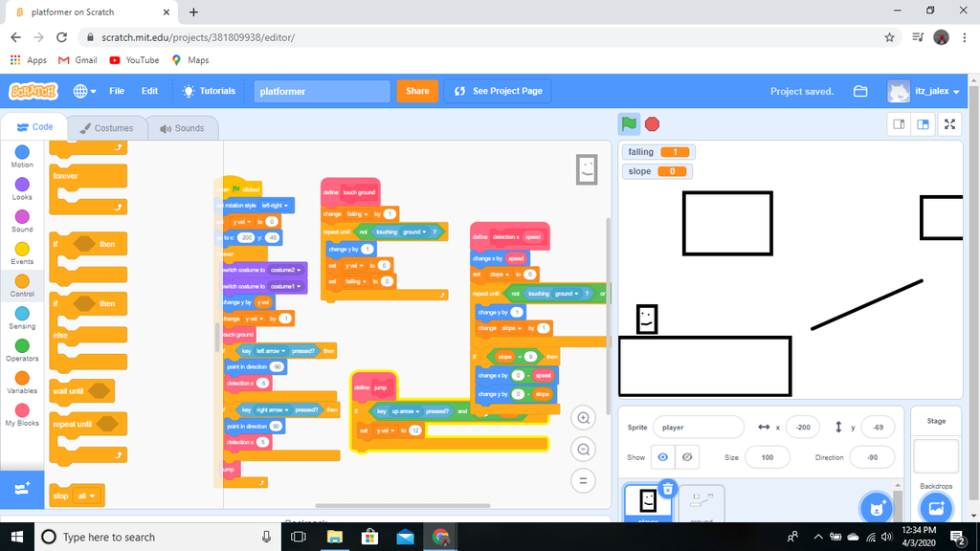Enter full screen stage mode
The height and width of the screenshot is (551, 980).
click(x=949, y=124)
